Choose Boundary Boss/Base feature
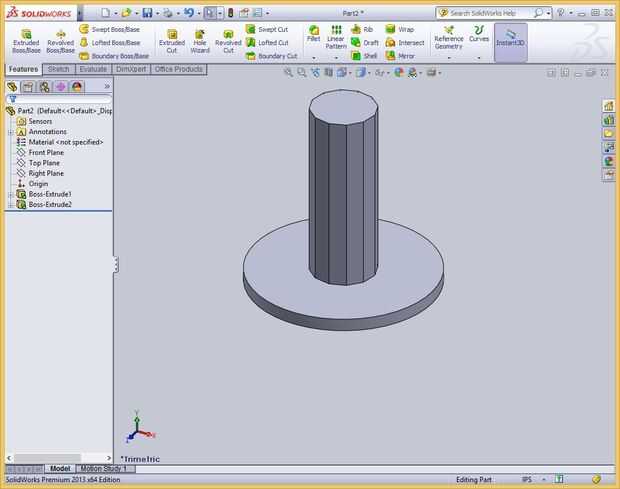Viewport: 620px width, 489px height. 114,56
